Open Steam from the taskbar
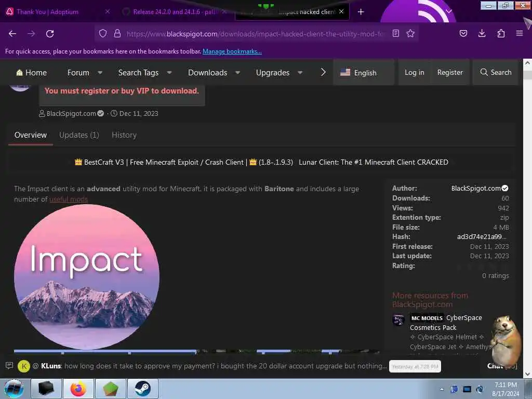 [x=142, y=389]
